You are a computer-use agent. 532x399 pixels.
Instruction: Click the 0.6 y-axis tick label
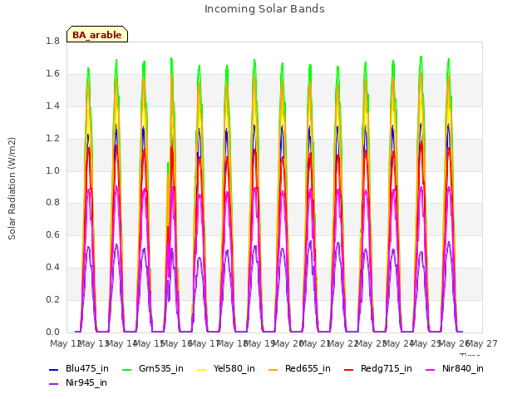click(52, 234)
